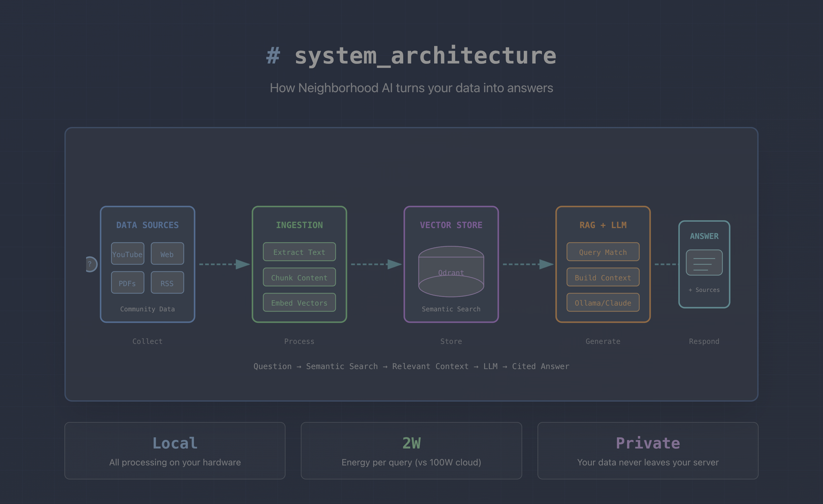The height and width of the screenshot is (504, 823).
Task: Click the Query Match box
Action: (x=603, y=252)
